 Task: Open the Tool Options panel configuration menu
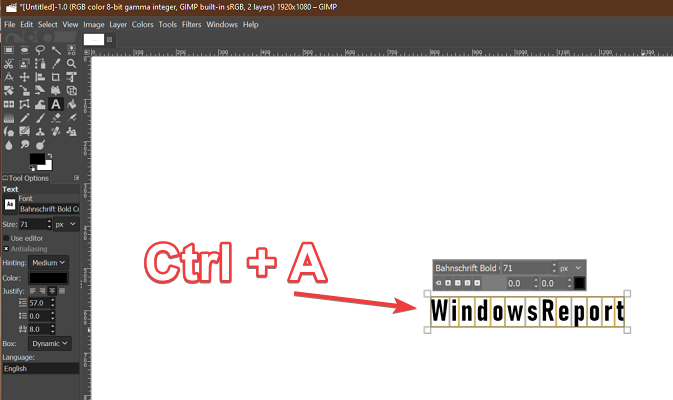coord(76,178)
